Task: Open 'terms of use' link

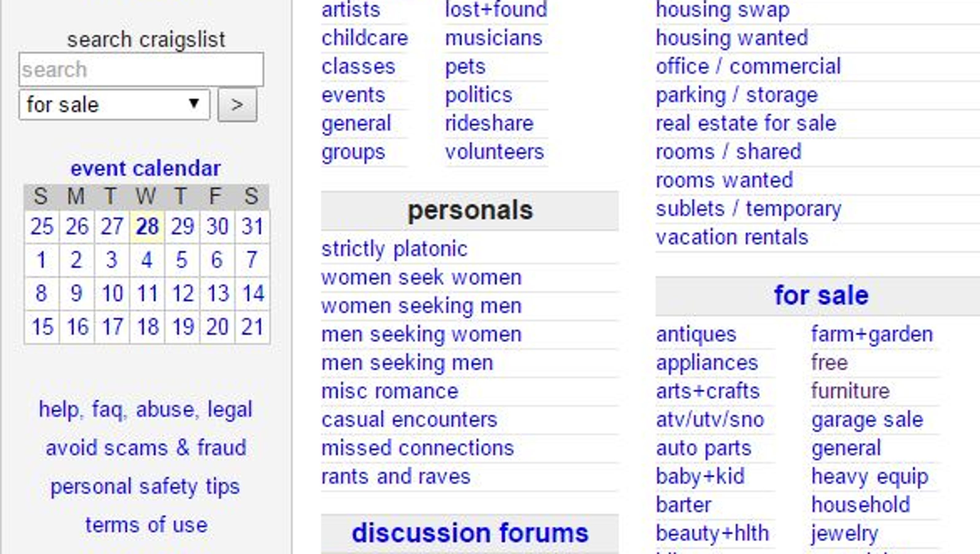Action: [146, 525]
